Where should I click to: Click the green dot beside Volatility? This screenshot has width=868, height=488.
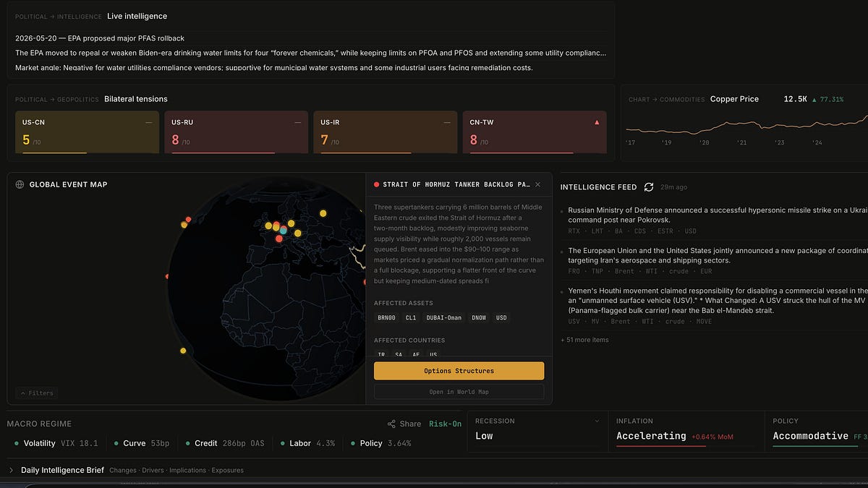click(x=16, y=443)
